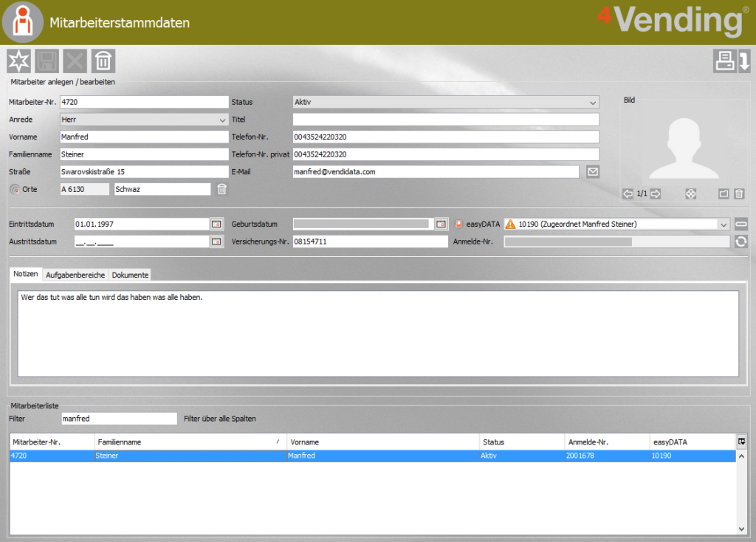Click into the Notizen text area
The image size is (756, 542).
pyautogui.click(x=378, y=333)
